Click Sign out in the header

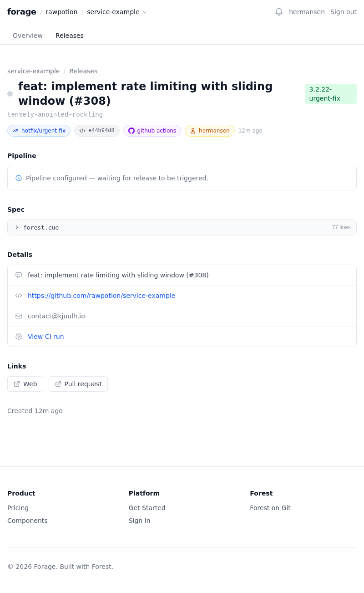click(343, 12)
